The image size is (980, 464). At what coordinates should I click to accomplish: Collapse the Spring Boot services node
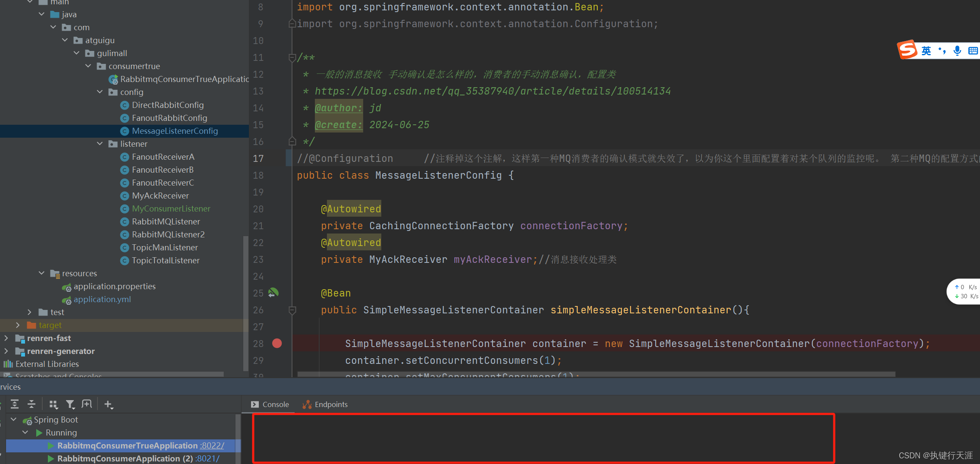(x=13, y=420)
